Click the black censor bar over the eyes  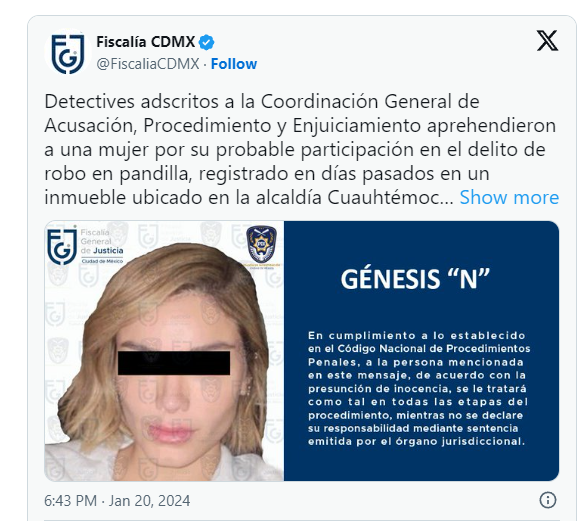174,363
